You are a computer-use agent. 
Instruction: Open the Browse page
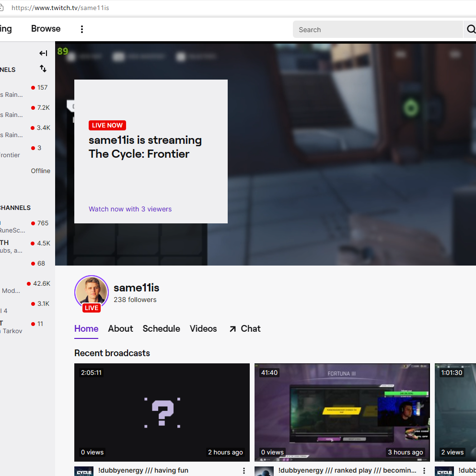pyautogui.click(x=46, y=29)
